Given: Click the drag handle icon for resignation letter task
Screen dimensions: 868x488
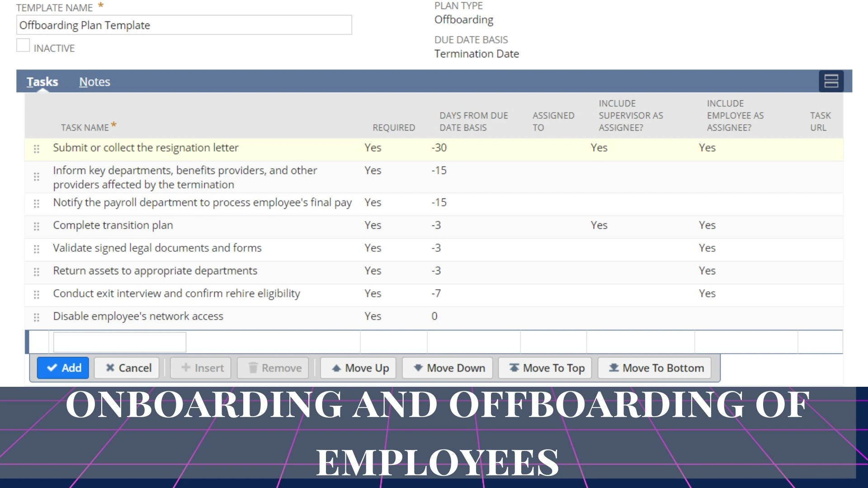Looking at the screenshot, I should pyautogui.click(x=37, y=148).
